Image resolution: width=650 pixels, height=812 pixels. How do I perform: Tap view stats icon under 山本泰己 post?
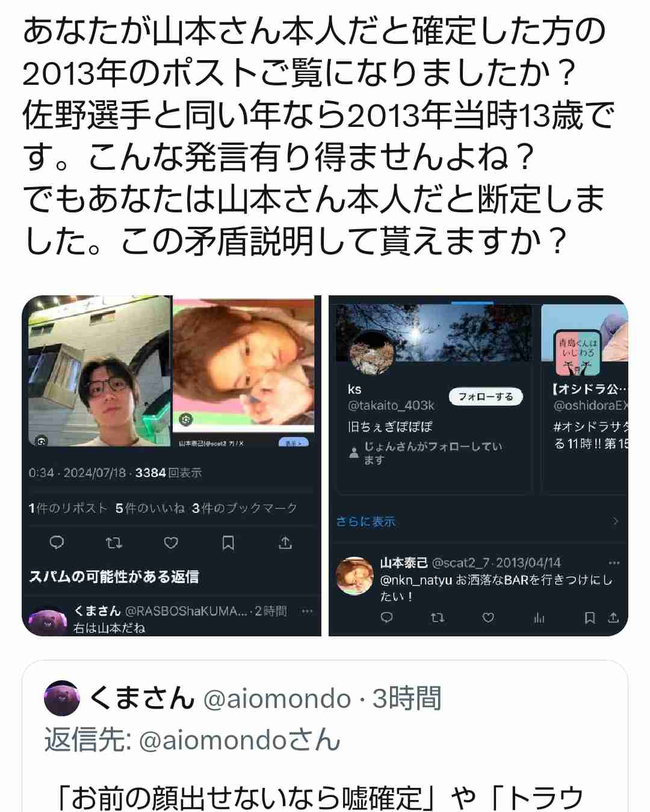(x=539, y=618)
